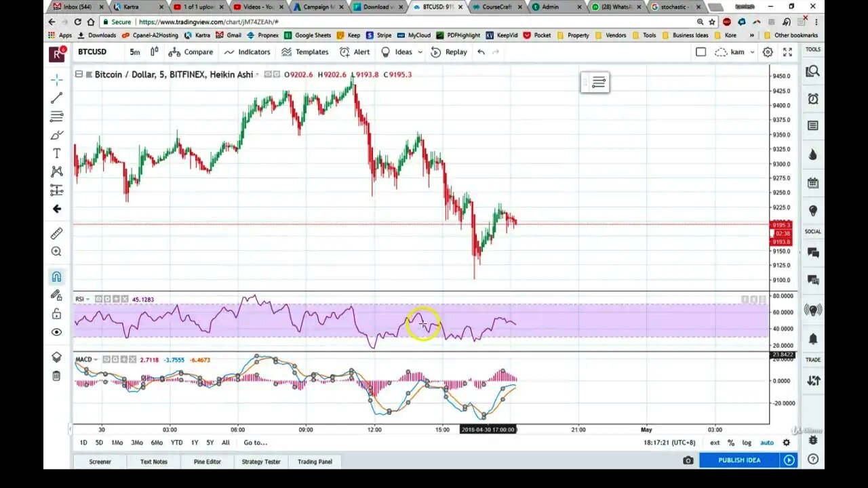Viewport: 868px width, 488px height.
Task: Open indicator Templates menu
Action: (x=305, y=52)
